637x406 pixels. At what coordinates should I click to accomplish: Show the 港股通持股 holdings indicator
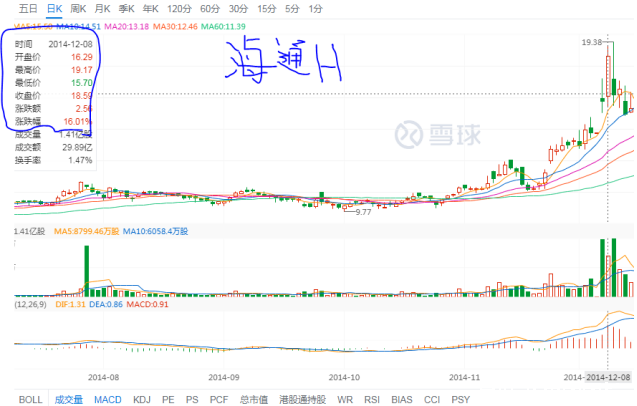point(302,399)
